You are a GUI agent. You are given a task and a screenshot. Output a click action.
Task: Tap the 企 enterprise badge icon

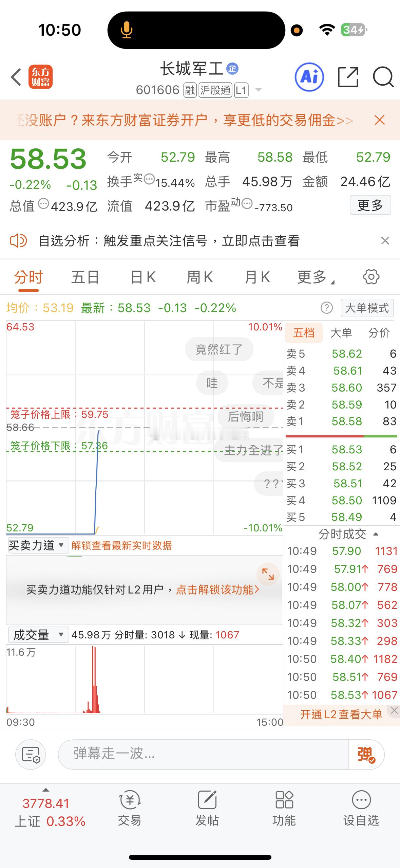pyautogui.click(x=232, y=69)
